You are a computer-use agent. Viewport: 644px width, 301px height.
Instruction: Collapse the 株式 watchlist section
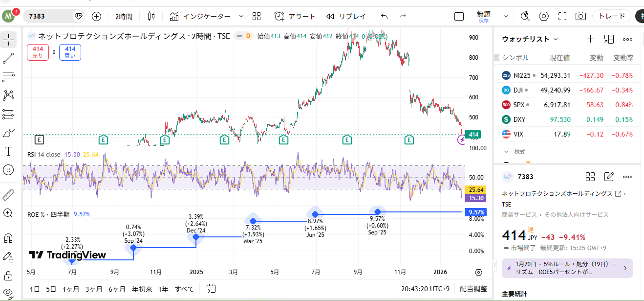coord(506,152)
